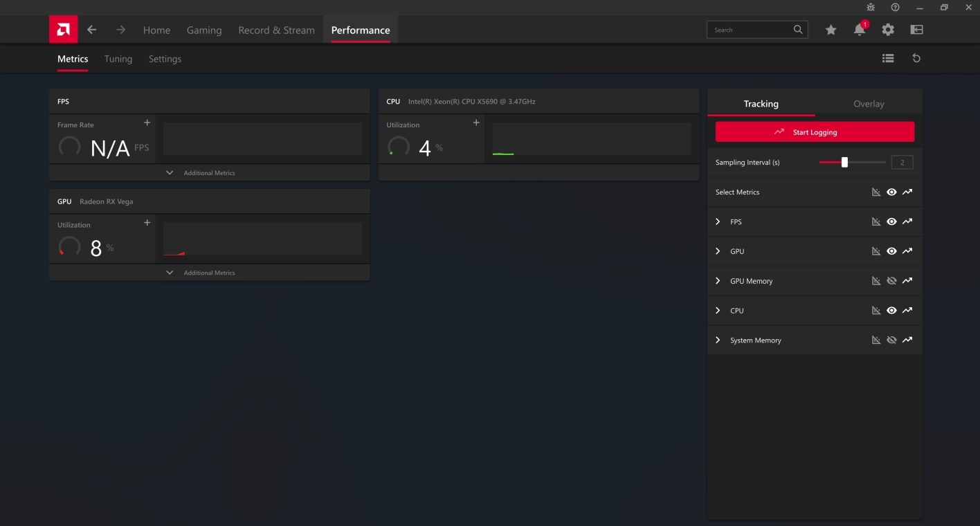Screen dimensions: 980x526
Task: Open the bug report tool icon
Action: pos(871,7)
